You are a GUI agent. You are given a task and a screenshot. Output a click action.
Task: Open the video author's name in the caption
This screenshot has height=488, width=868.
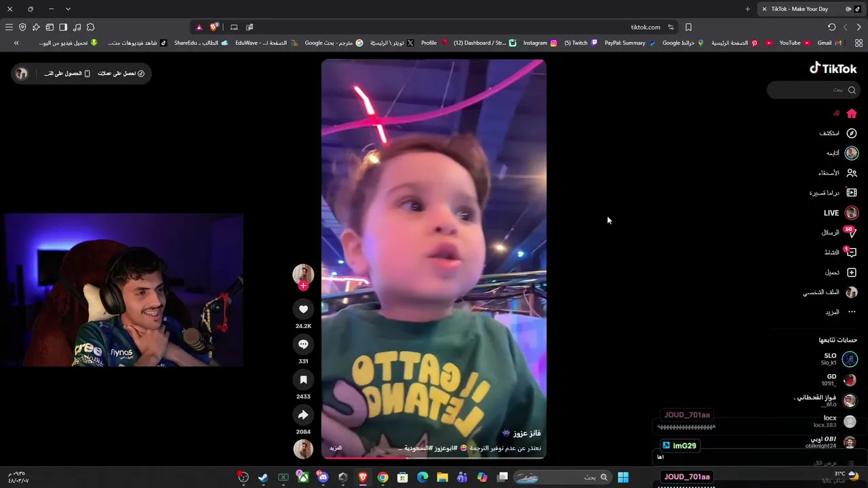click(527, 433)
